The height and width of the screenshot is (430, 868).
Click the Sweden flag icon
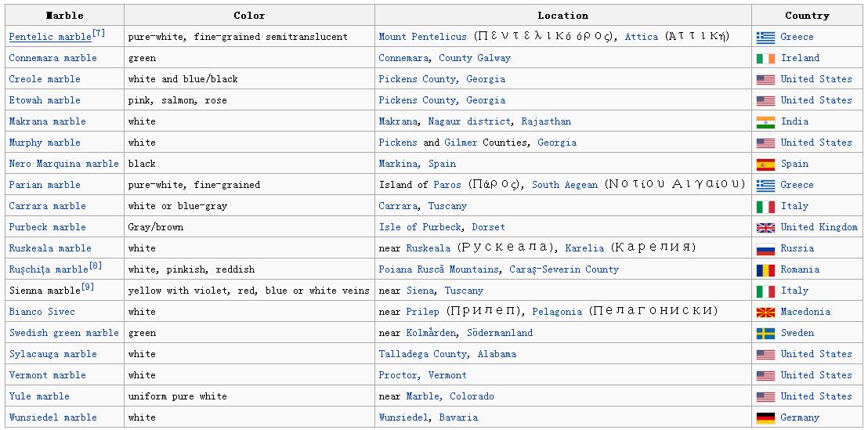765,333
